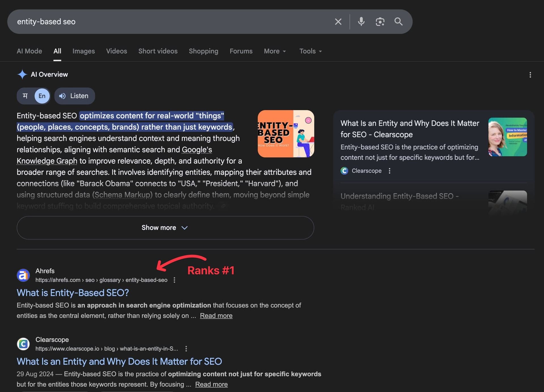Viewport: 544px width, 392px height.
Task: Switch the AI Overview language to Hindi
Action: 25,96
